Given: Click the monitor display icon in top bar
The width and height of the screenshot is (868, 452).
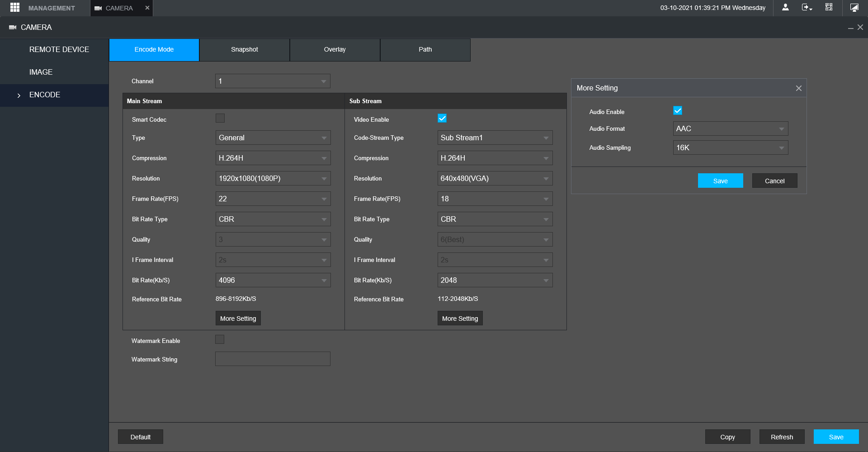Looking at the screenshot, I should (x=854, y=7).
